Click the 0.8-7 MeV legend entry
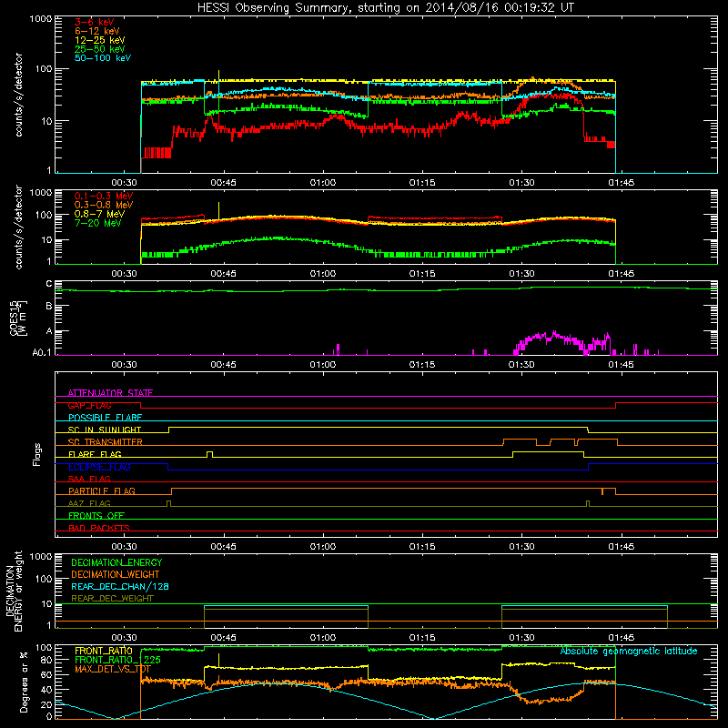The width and height of the screenshot is (728, 728). tap(99, 214)
